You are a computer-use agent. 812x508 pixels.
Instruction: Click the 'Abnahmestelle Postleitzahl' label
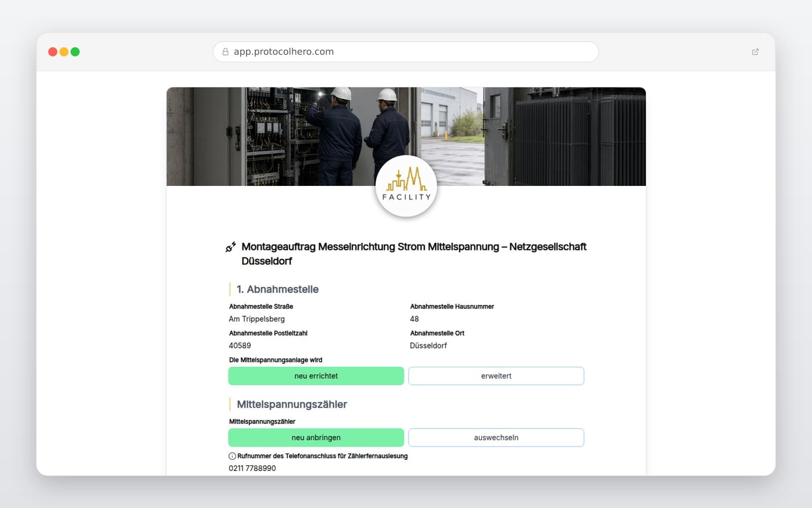(x=268, y=333)
